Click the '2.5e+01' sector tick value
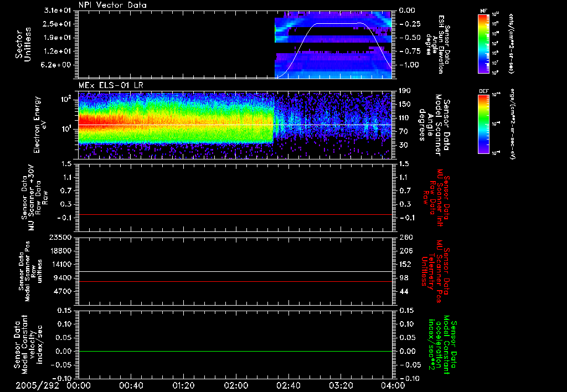This screenshot has height=392, width=567. pyautogui.click(x=57, y=24)
